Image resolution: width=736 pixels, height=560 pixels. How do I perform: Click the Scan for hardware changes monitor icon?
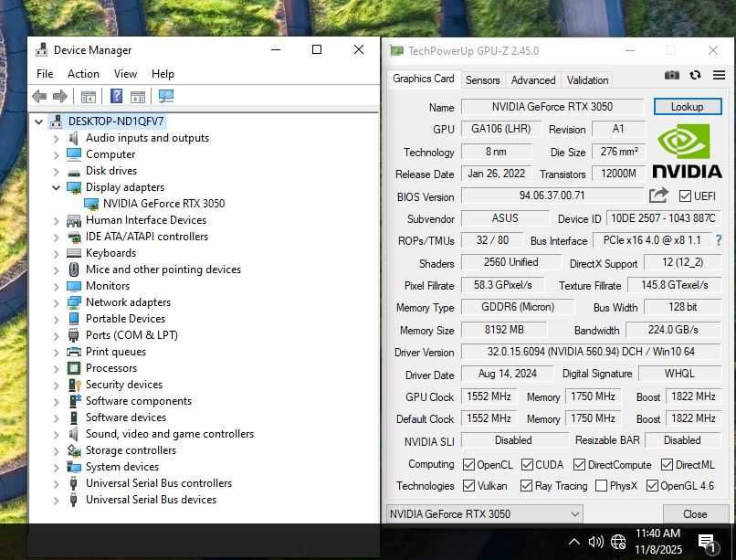click(166, 96)
